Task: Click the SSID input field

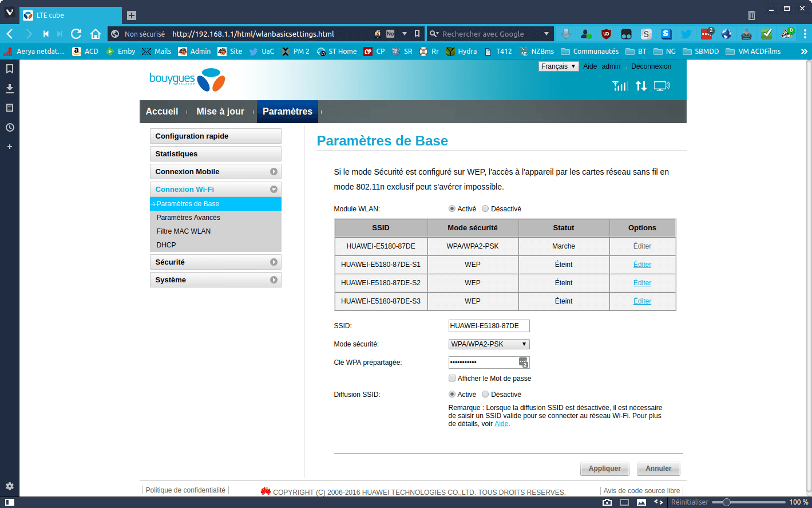Action: click(x=489, y=326)
